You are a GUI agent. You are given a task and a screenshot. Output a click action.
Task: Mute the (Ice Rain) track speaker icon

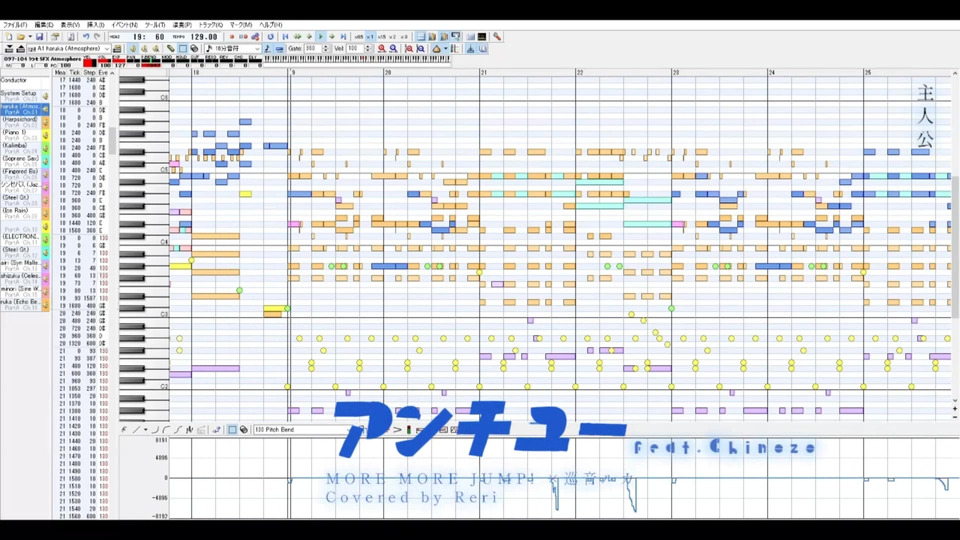coord(45,214)
